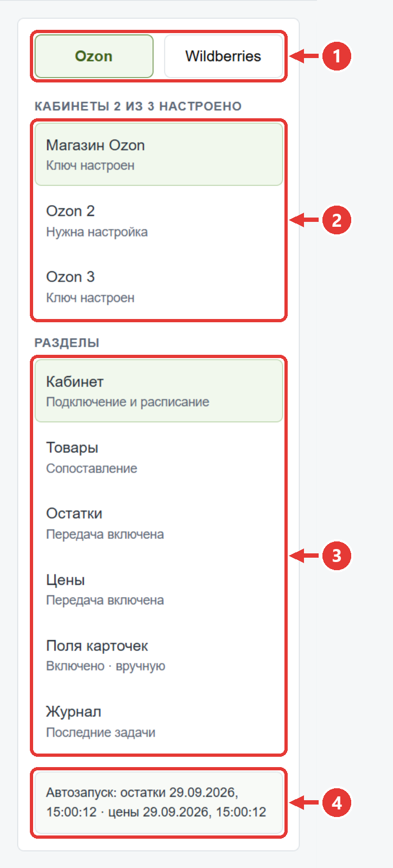The height and width of the screenshot is (868, 393).
Task: Switch to the Ozon marketplace tab
Action: click(94, 56)
